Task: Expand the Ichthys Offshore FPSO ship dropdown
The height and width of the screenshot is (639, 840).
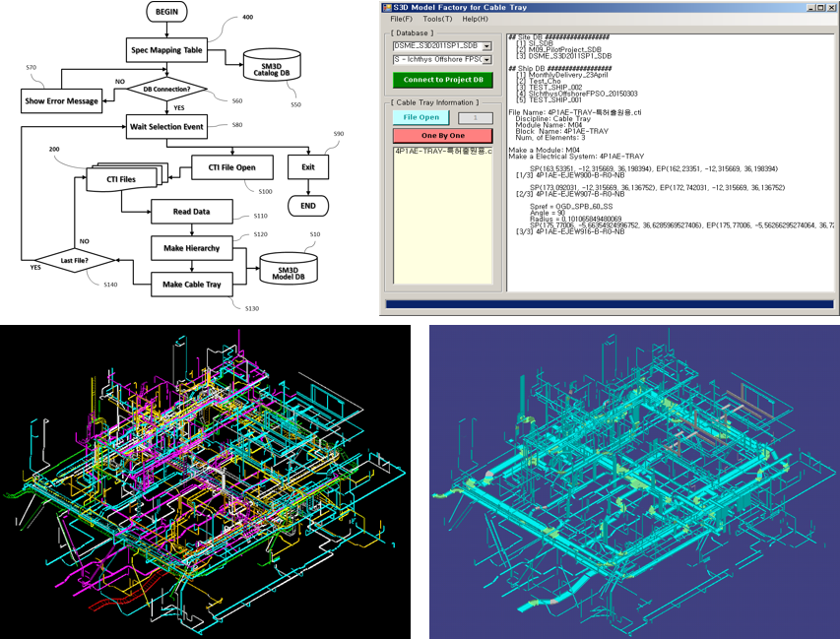Action: (486, 60)
